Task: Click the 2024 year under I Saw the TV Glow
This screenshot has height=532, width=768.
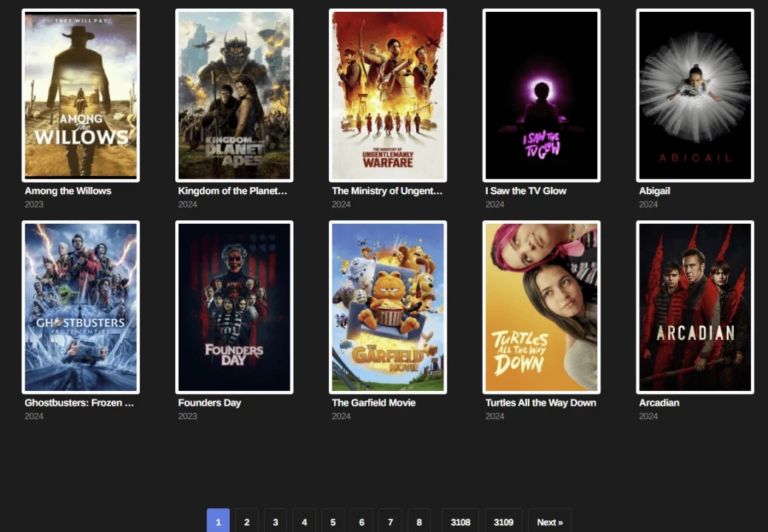Action: pyautogui.click(x=495, y=204)
